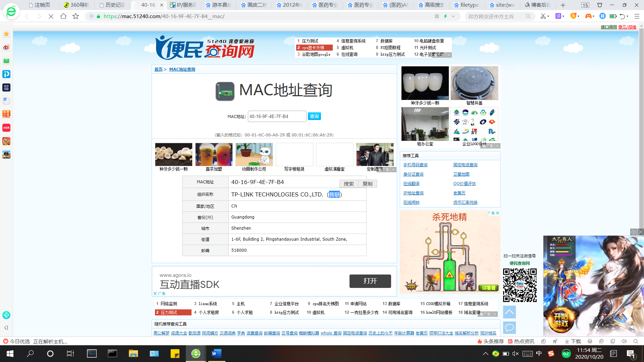Click the blue 查询 button
This screenshot has width=644, height=362.
314,116
